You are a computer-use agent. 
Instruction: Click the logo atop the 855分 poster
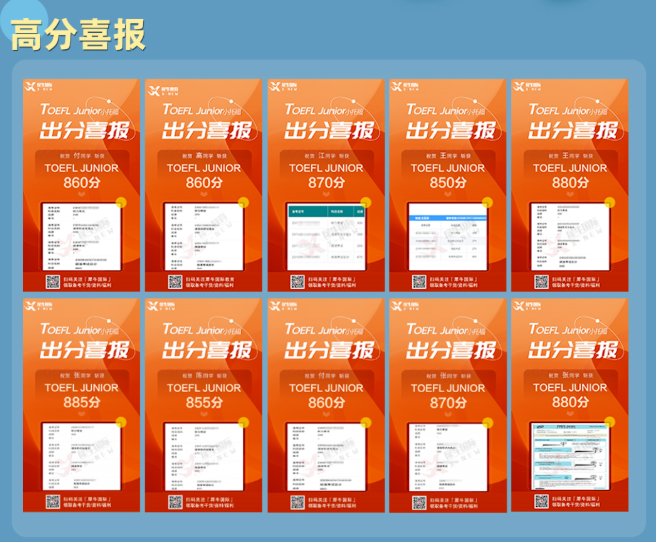click(161, 306)
